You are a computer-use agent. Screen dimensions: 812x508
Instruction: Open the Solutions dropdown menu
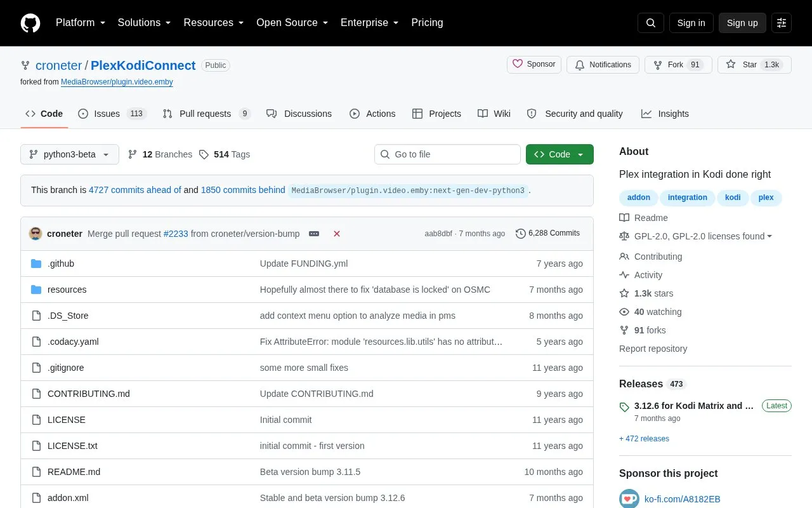pyautogui.click(x=144, y=23)
